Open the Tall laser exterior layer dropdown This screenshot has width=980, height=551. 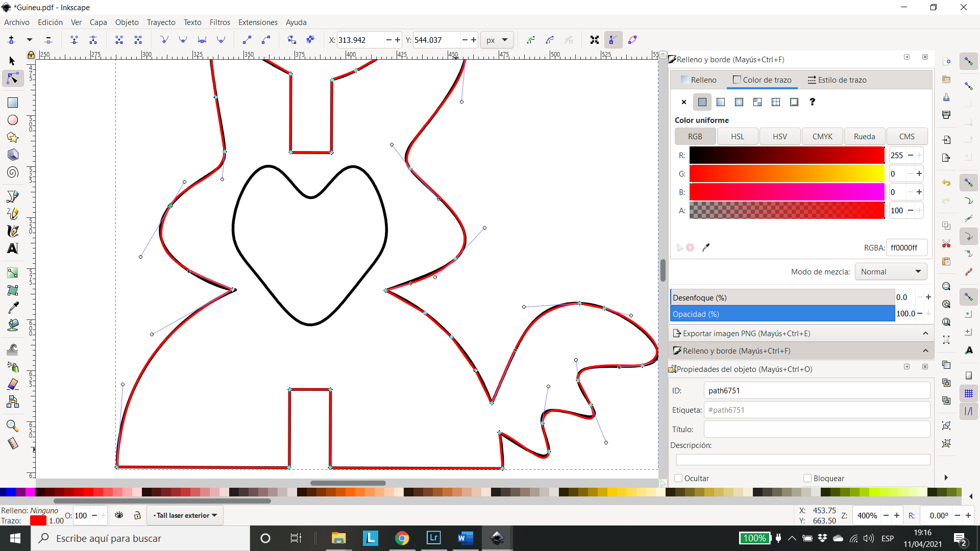[185, 515]
